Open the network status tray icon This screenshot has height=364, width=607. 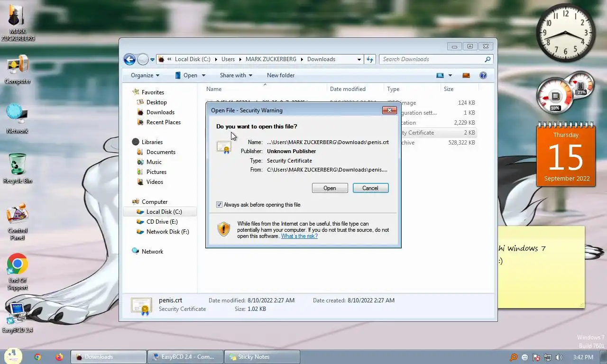click(x=548, y=357)
